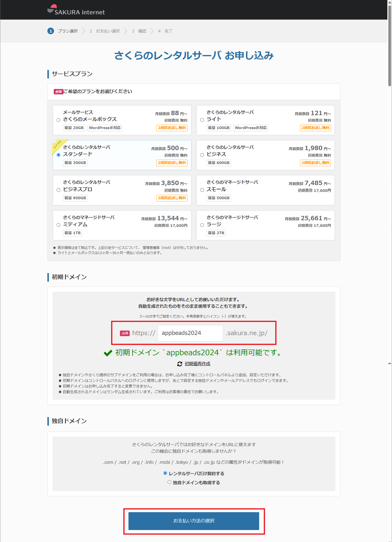
Task: Select the ライト plan radio button
Action: pyautogui.click(x=202, y=120)
